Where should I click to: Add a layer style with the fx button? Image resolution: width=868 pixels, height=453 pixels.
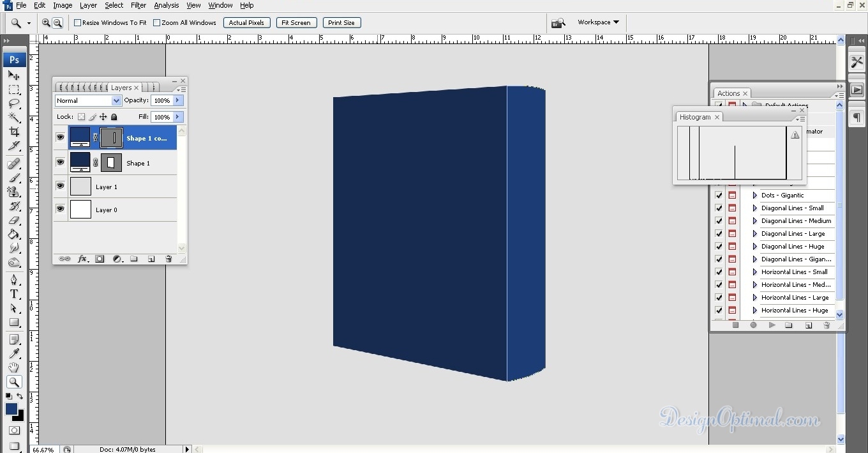tap(82, 259)
